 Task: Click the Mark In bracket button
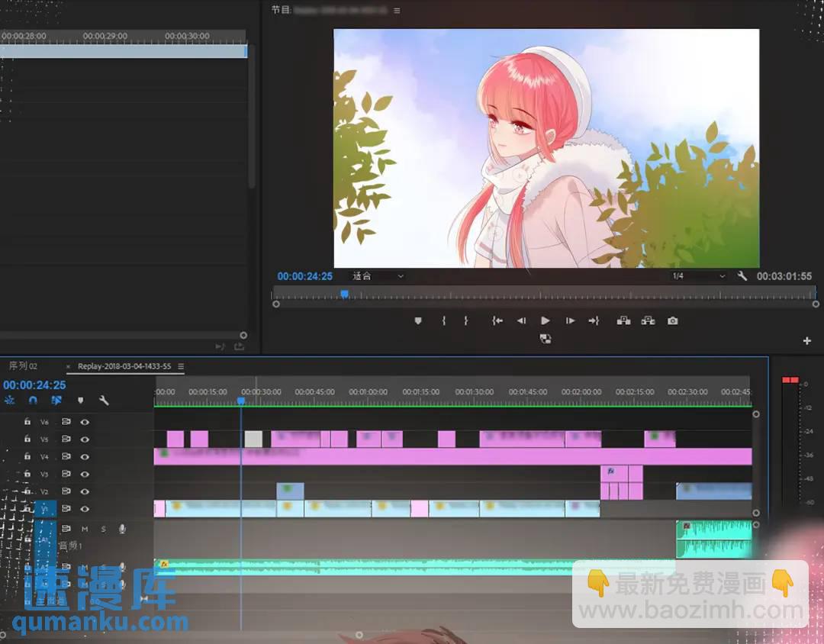click(443, 321)
